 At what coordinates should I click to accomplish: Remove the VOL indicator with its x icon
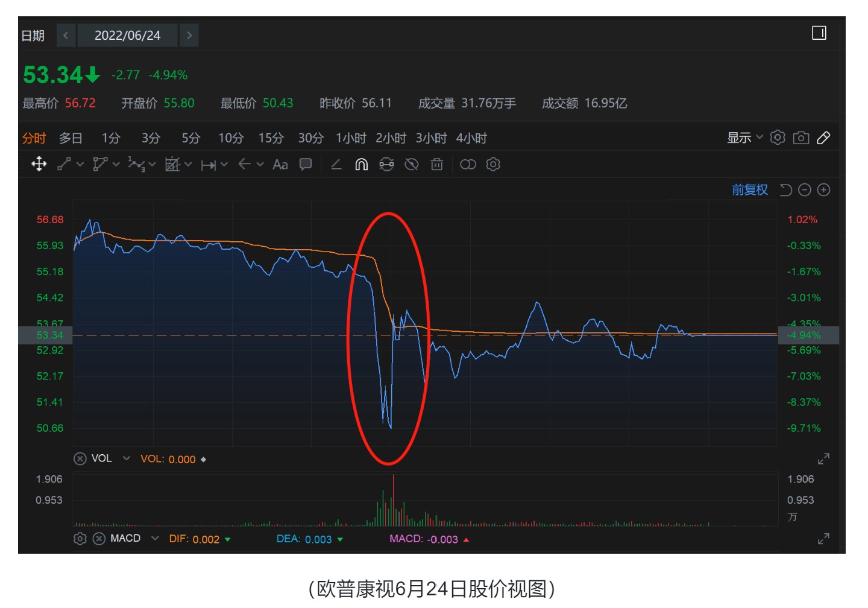point(80,459)
